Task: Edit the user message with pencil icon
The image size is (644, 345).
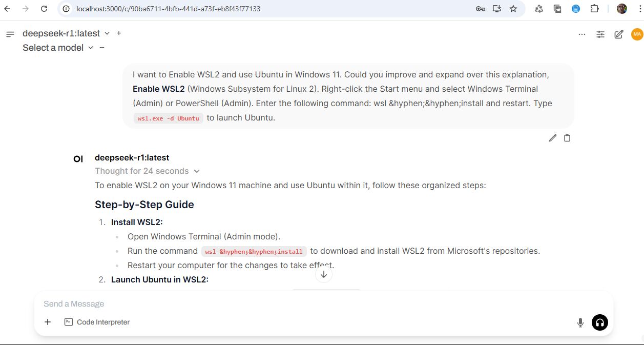Action: (x=552, y=138)
